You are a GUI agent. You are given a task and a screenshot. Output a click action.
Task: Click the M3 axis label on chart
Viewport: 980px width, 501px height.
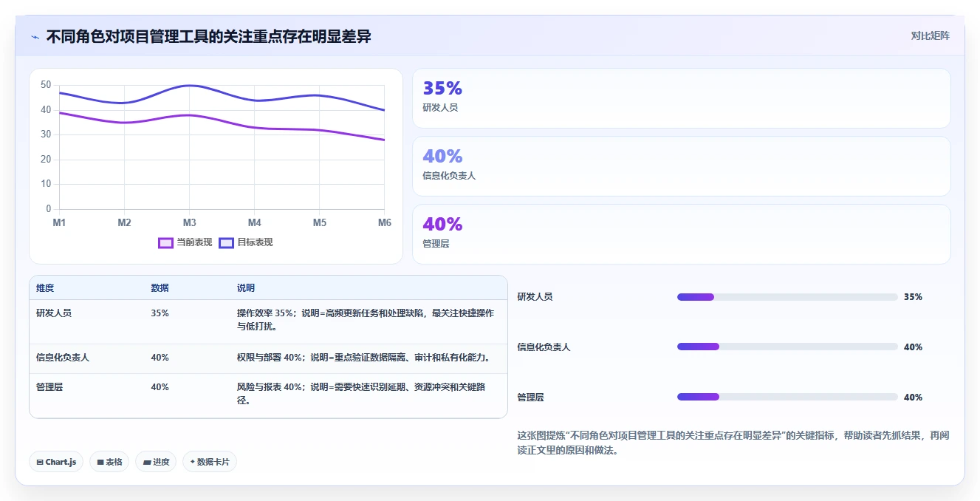coord(189,222)
